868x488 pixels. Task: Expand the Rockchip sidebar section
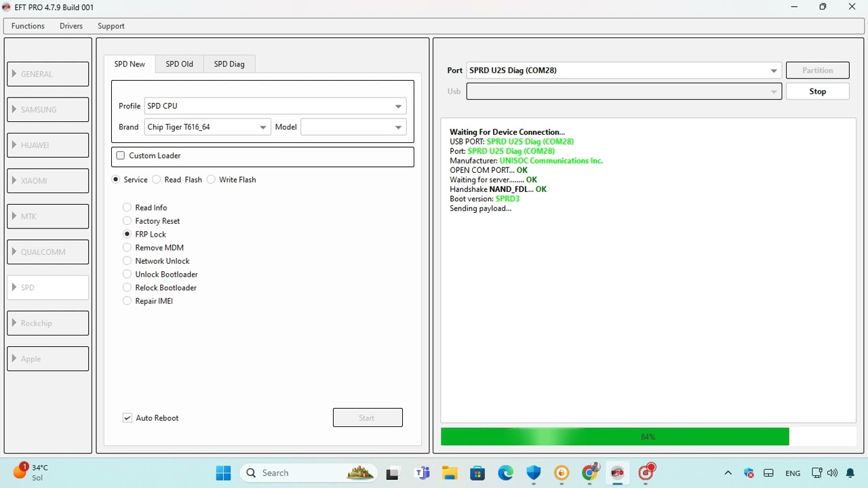pyautogui.click(x=48, y=323)
